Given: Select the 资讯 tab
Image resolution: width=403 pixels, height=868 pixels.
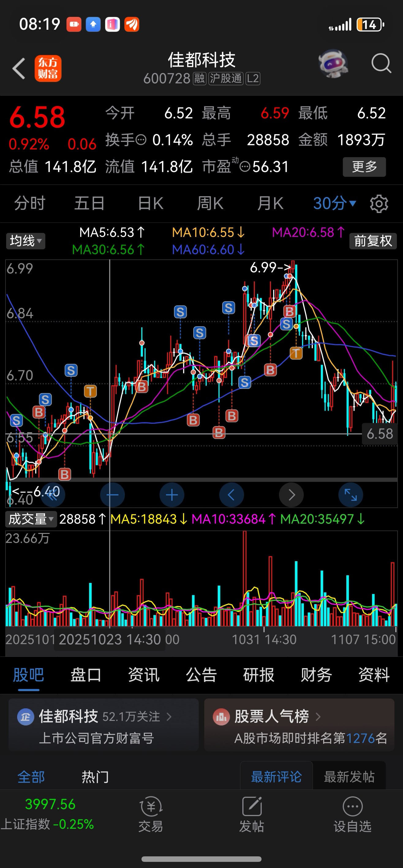Looking at the screenshot, I should tap(144, 675).
